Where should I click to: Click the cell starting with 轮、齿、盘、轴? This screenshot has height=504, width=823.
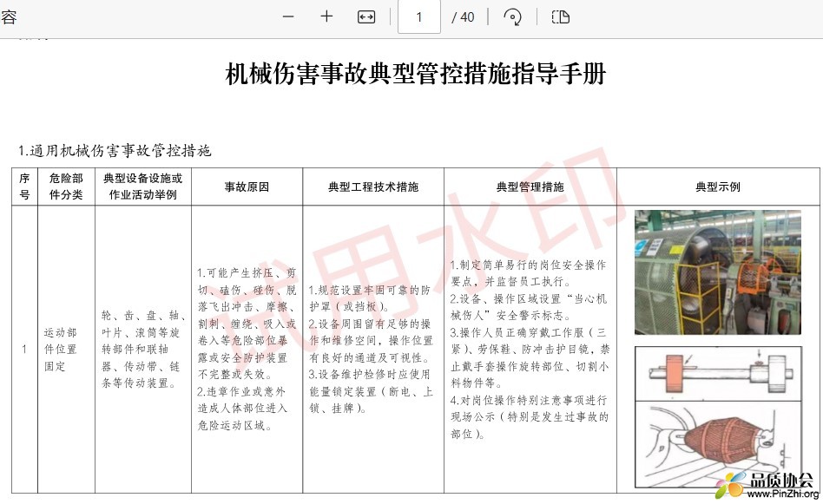(143, 350)
